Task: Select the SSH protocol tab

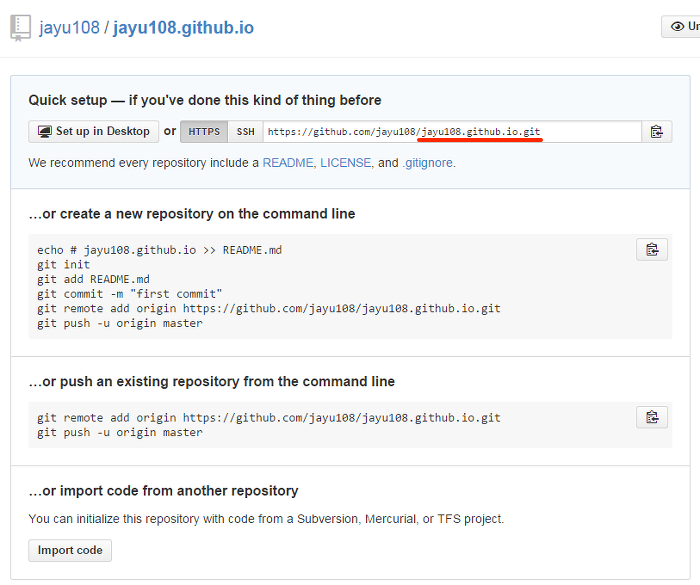Action: (245, 132)
